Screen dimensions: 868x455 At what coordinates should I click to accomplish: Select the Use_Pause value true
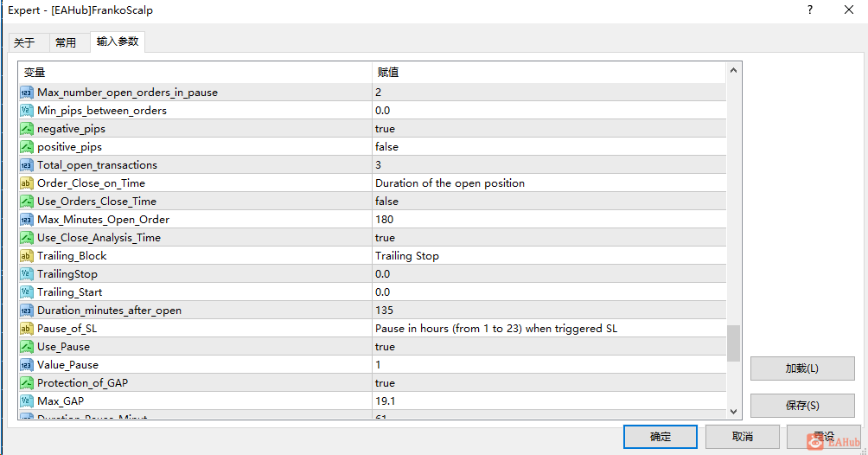click(386, 346)
